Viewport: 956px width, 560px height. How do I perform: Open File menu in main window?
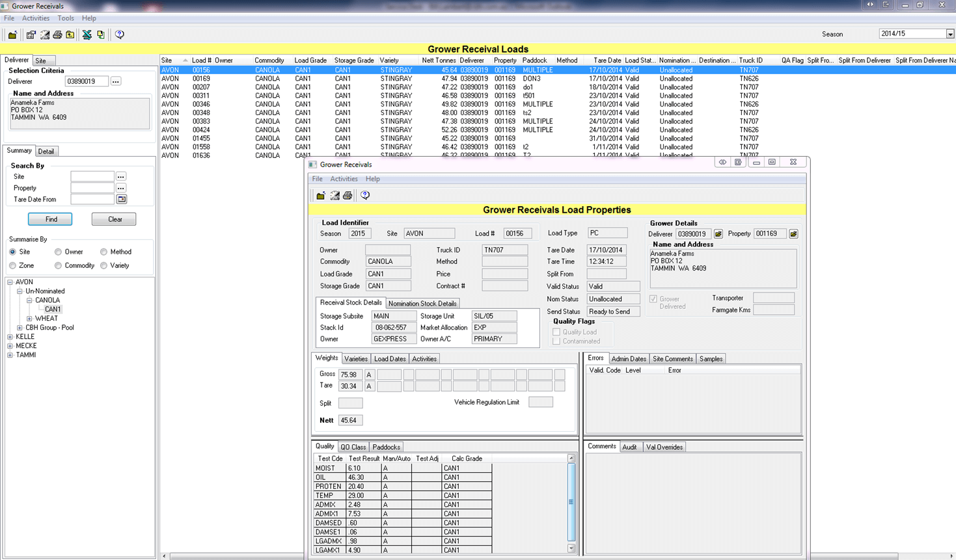coord(9,18)
